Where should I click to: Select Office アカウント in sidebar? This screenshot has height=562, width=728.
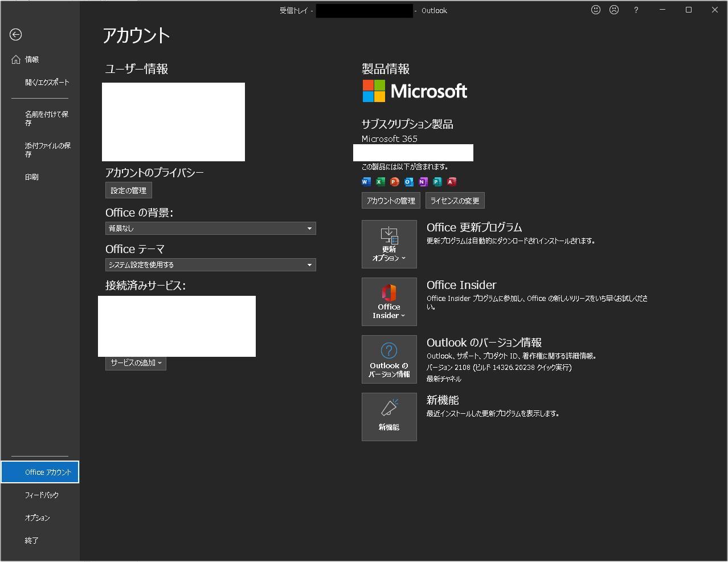click(40, 472)
